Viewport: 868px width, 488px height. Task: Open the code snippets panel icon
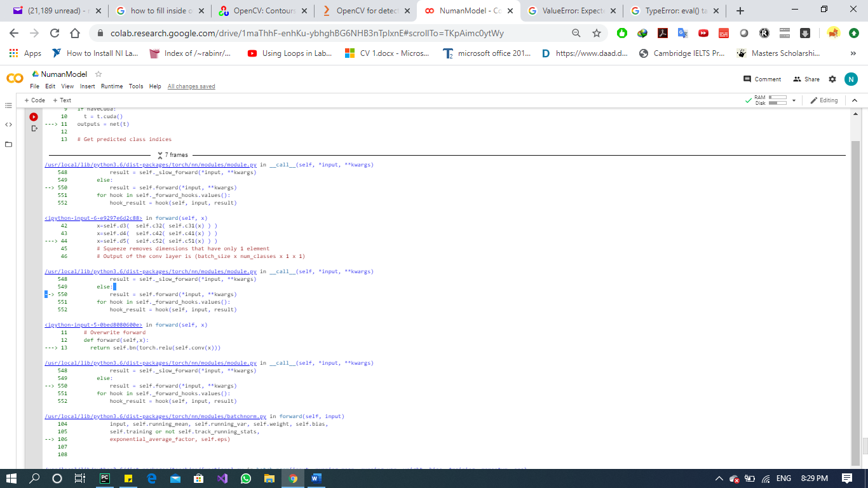pos(9,125)
